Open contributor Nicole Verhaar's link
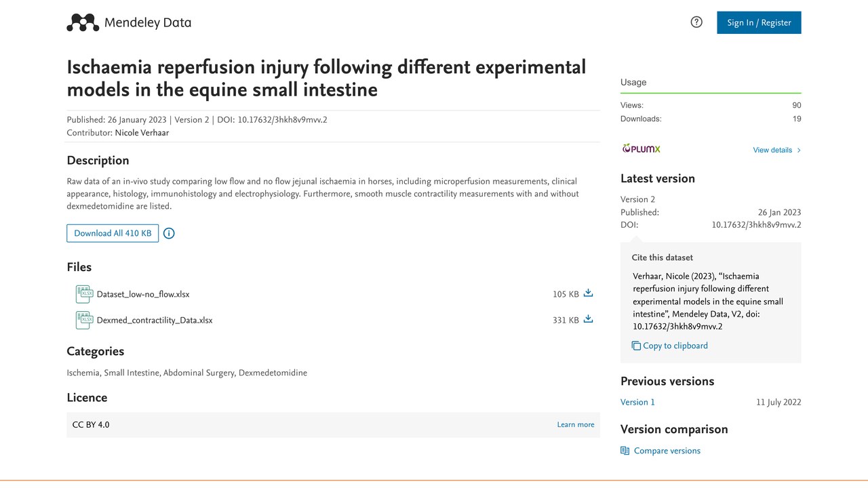The width and height of the screenshot is (868, 488). point(142,133)
